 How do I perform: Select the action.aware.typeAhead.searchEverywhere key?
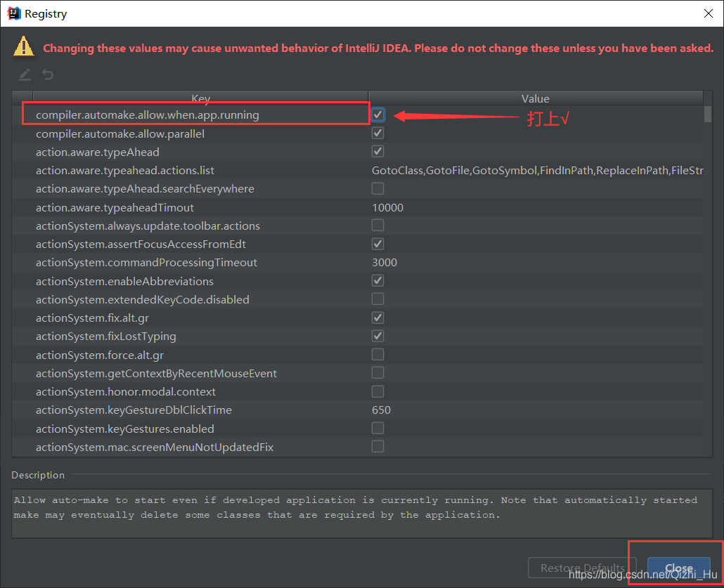[x=145, y=189]
